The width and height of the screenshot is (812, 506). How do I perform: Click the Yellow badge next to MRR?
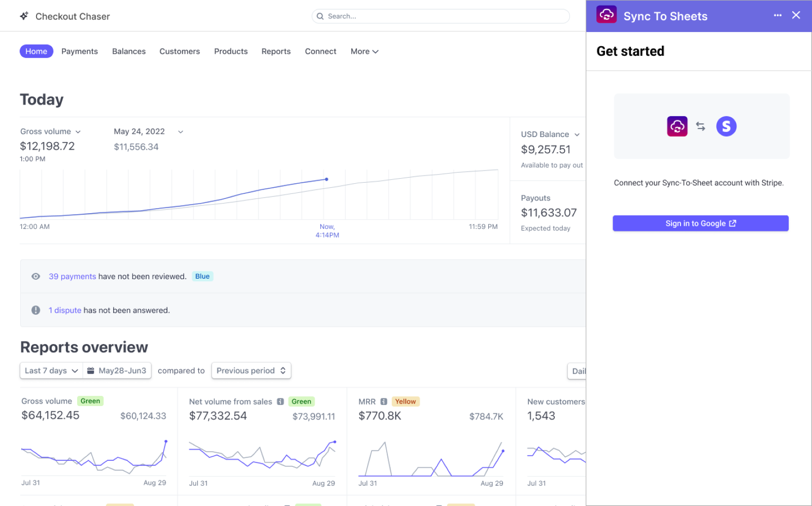point(405,401)
